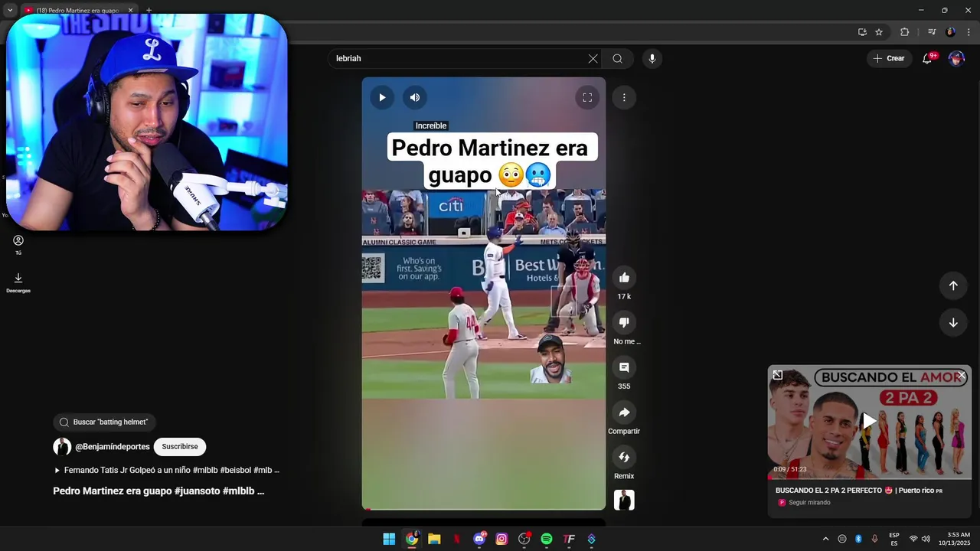Screen dimensions: 980x551
Task: Go to the previous Short with up arrow
Action: tap(953, 285)
